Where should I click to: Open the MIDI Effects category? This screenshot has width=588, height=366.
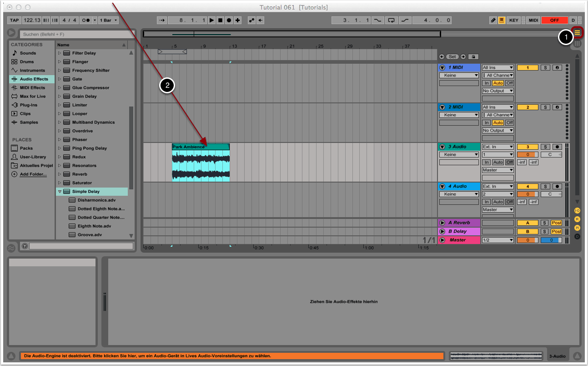(x=32, y=87)
